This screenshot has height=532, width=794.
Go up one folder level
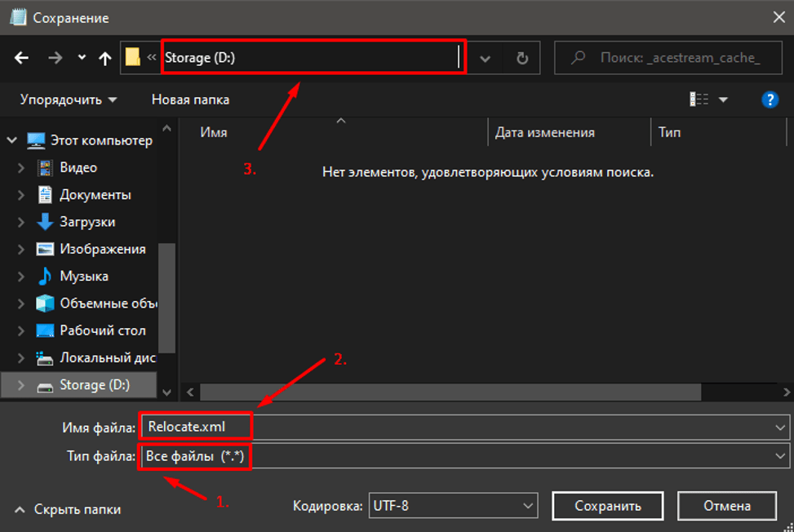pyautogui.click(x=104, y=58)
